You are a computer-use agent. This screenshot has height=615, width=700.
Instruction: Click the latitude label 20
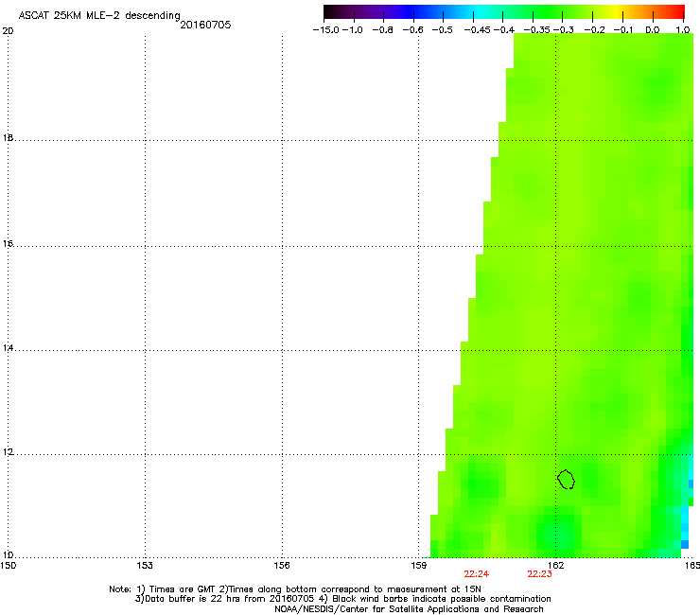pos(8,31)
